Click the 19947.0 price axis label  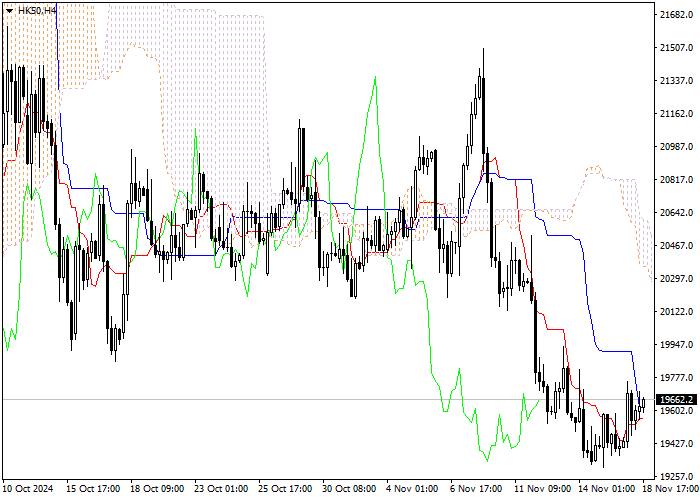[676, 345]
